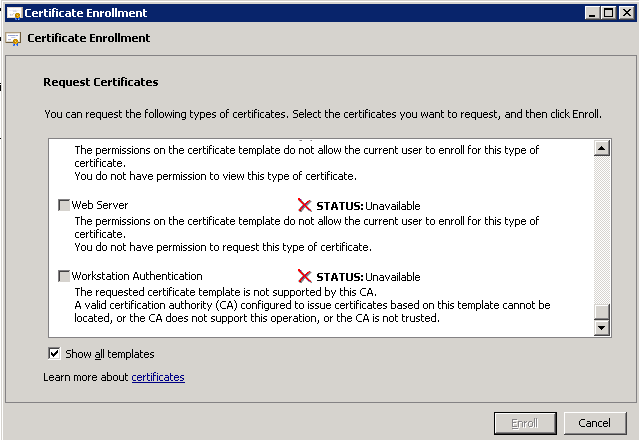Viewport: 639px width, 440px height.
Task: Open the certificates help link
Action: click(x=158, y=377)
